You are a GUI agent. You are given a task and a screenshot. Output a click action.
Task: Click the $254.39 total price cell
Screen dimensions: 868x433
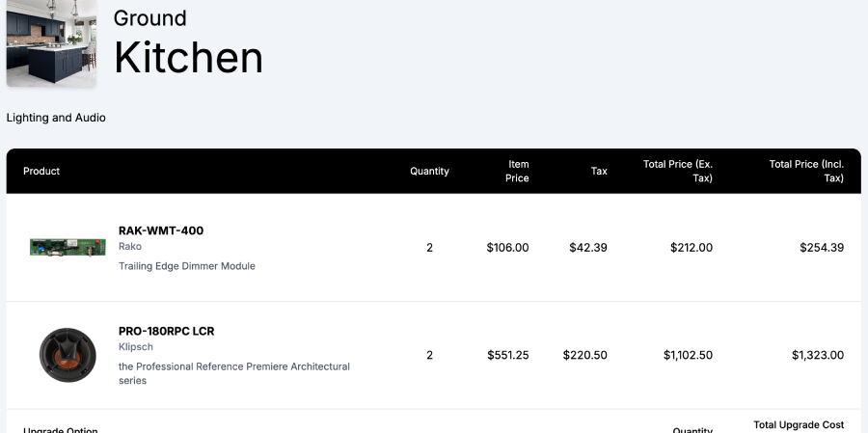click(x=822, y=248)
